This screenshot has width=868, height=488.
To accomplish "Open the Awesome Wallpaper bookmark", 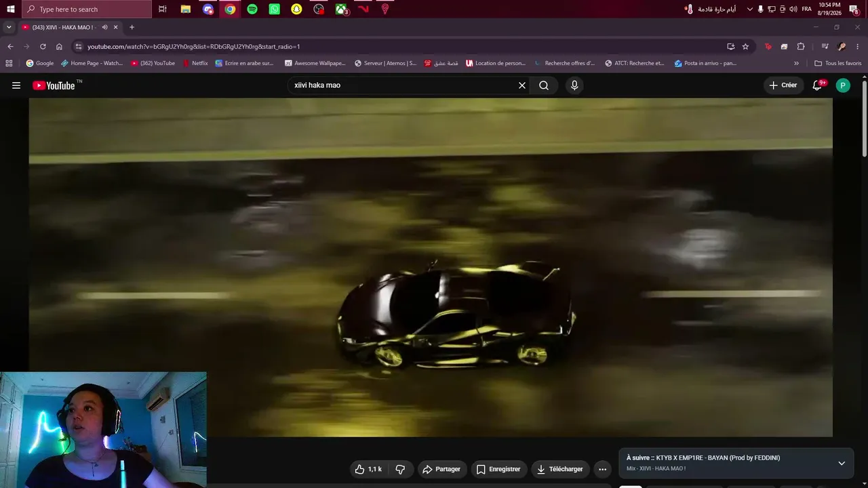I will 315,63.
